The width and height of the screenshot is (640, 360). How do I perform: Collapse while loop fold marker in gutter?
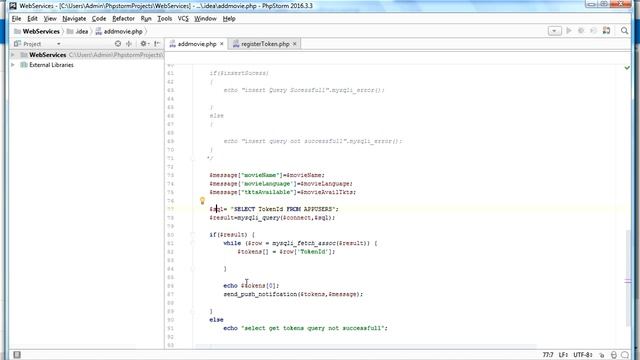(193, 243)
